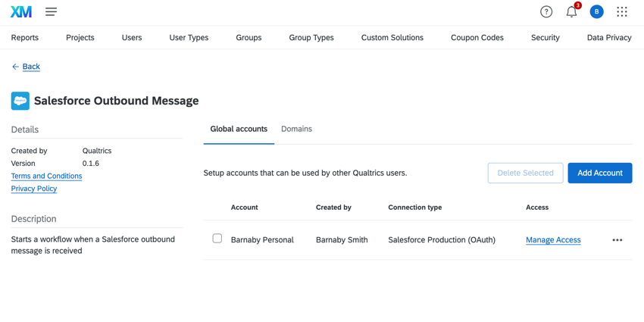Navigate to the Data Privacy section
644x322 pixels.
click(x=608, y=37)
